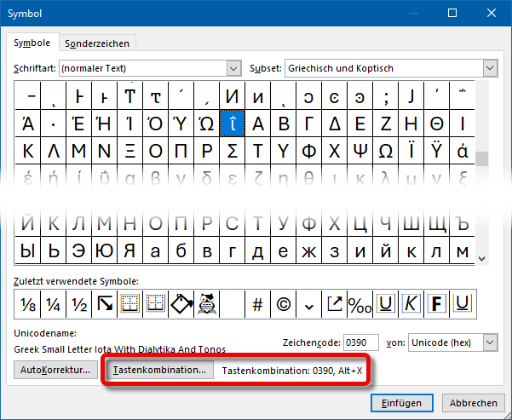Image resolution: width=512 pixels, height=420 pixels.
Task: Open the von Unicode (hex) dropdown
Action: 490,342
